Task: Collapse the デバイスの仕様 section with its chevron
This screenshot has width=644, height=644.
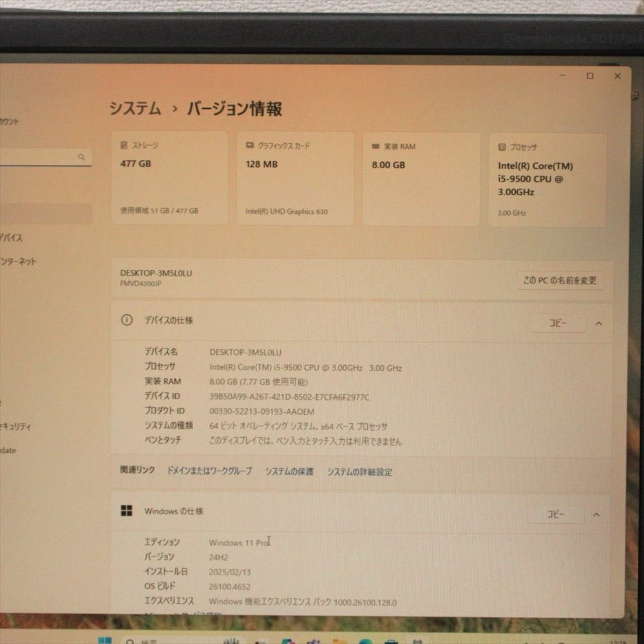Action: (599, 324)
